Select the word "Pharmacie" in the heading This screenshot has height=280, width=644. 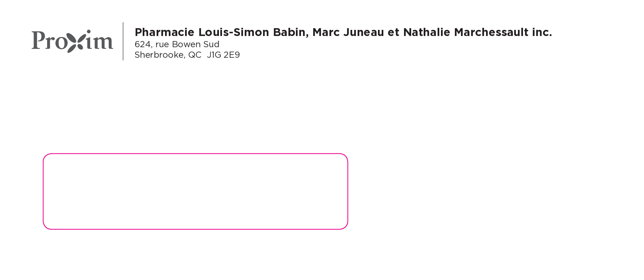(x=164, y=32)
